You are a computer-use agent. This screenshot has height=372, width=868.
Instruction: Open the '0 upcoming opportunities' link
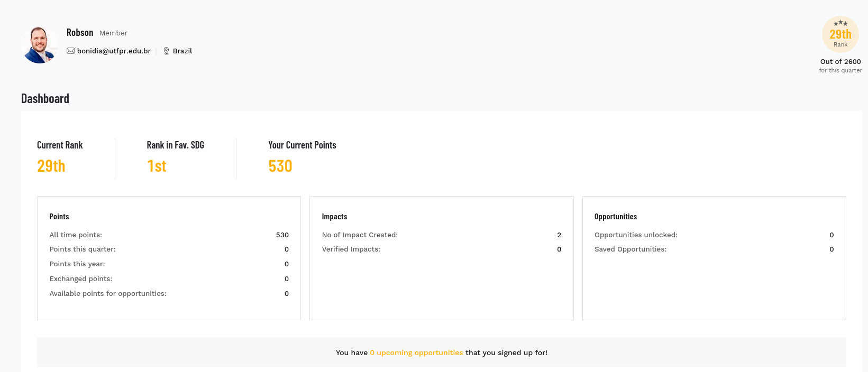(416, 353)
